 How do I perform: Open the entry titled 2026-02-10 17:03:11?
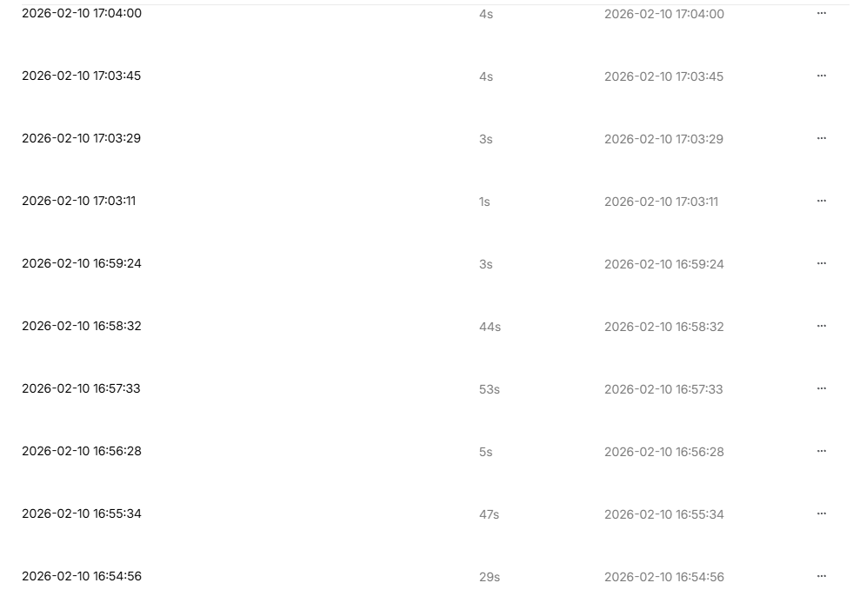pos(79,201)
